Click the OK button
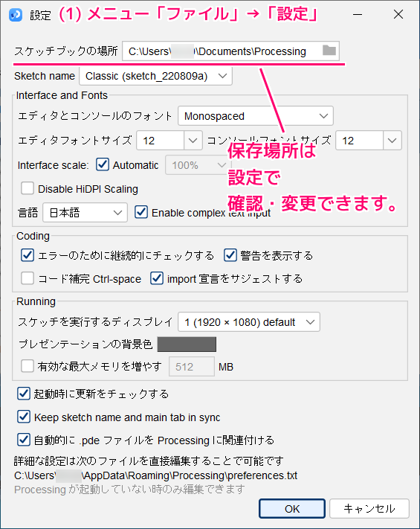The height and width of the screenshot is (529, 420). [292, 508]
